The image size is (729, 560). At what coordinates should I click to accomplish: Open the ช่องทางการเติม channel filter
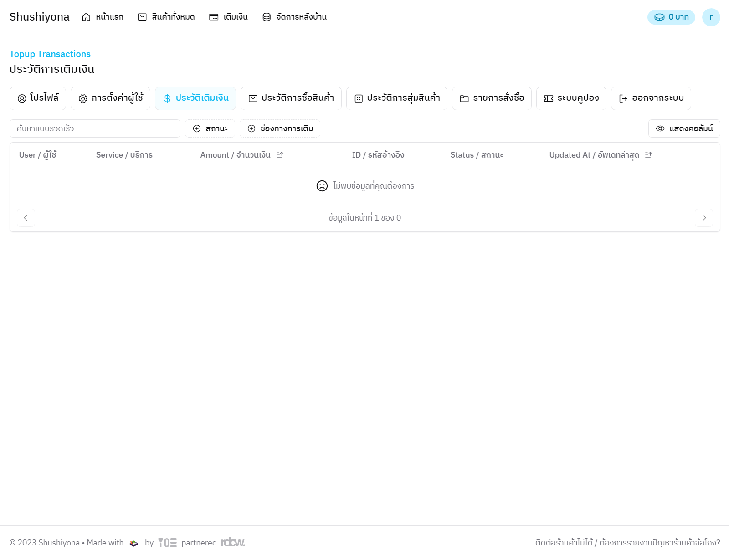(280, 128)
